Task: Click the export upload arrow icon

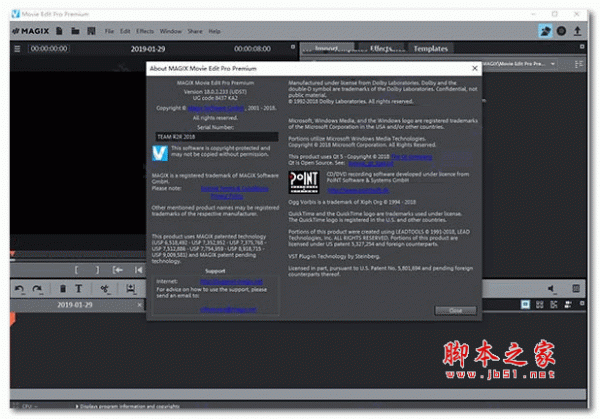Action: [577, 31]
